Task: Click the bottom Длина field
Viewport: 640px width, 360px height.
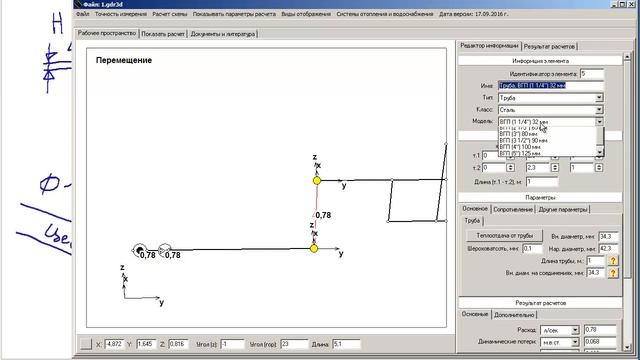Action: [x=346, y=344]
